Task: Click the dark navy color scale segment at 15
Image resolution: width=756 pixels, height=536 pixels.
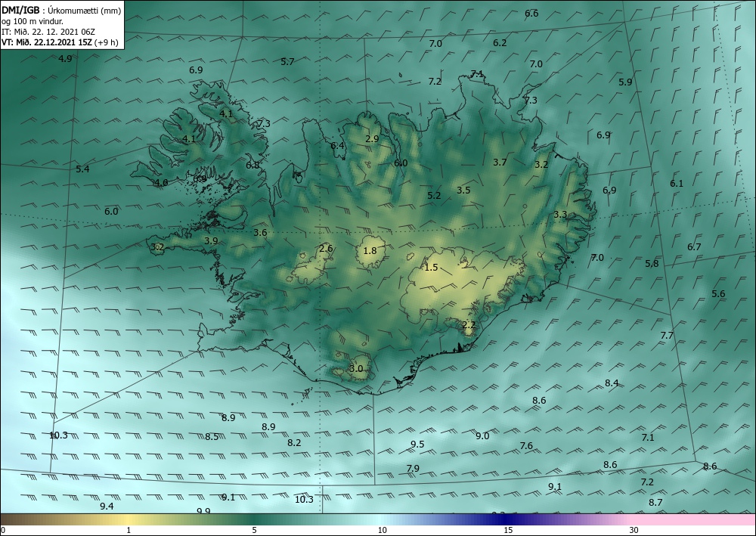Action: point(508,519)
